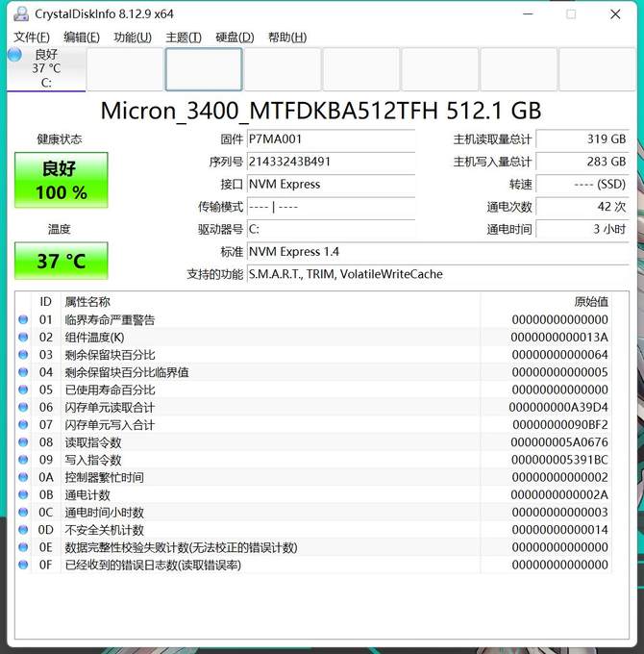Click the CrystalDiskInfo app icon in title bar

point(21,14)
